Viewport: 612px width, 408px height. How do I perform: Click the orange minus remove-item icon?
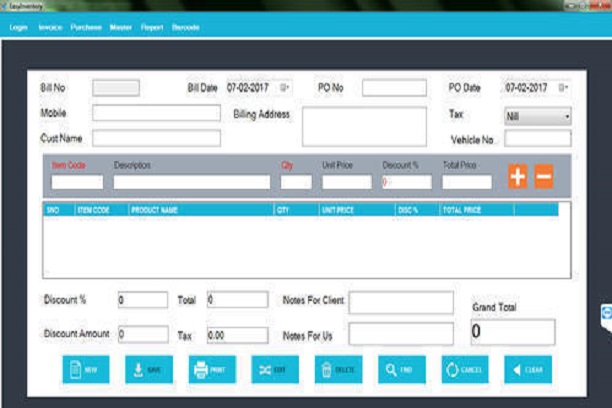pos(544,176)
